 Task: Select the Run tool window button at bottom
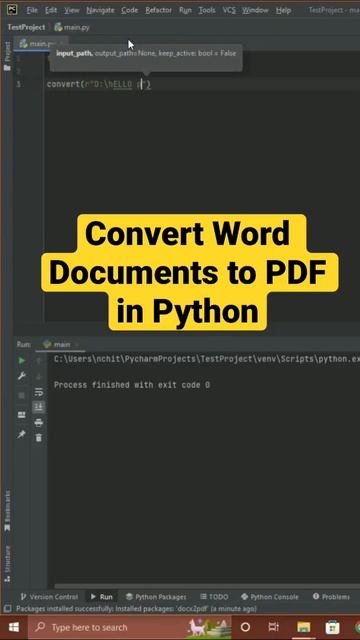[101, 597]
